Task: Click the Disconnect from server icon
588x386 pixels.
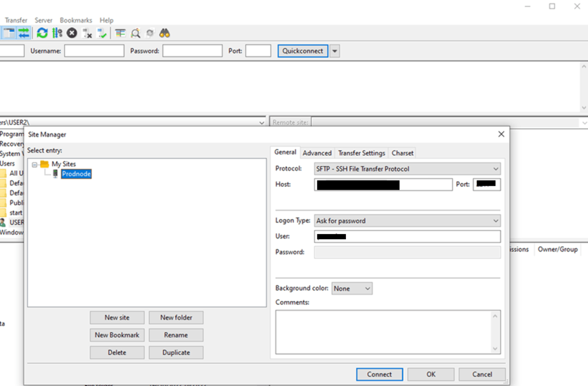Action: coord(87,33)
